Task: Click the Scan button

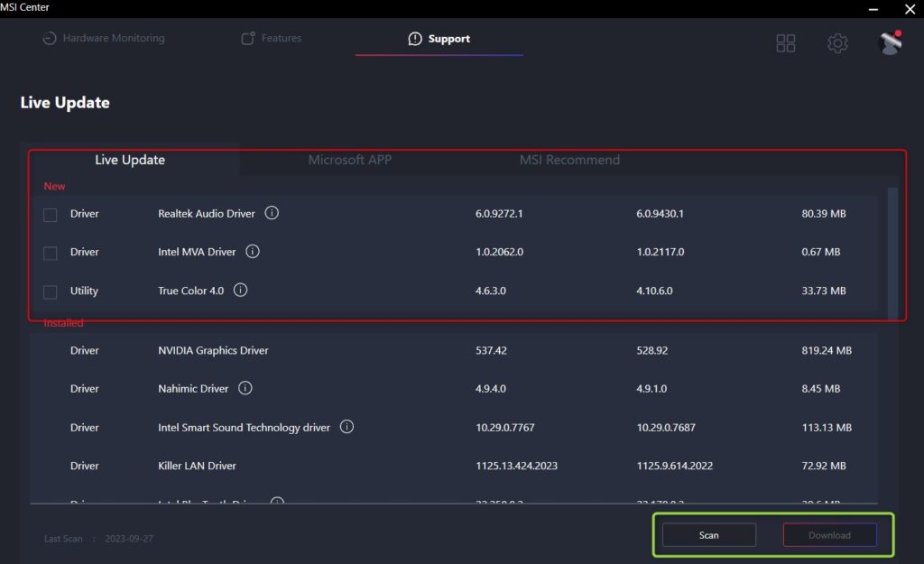Action: tap(709, 535)
